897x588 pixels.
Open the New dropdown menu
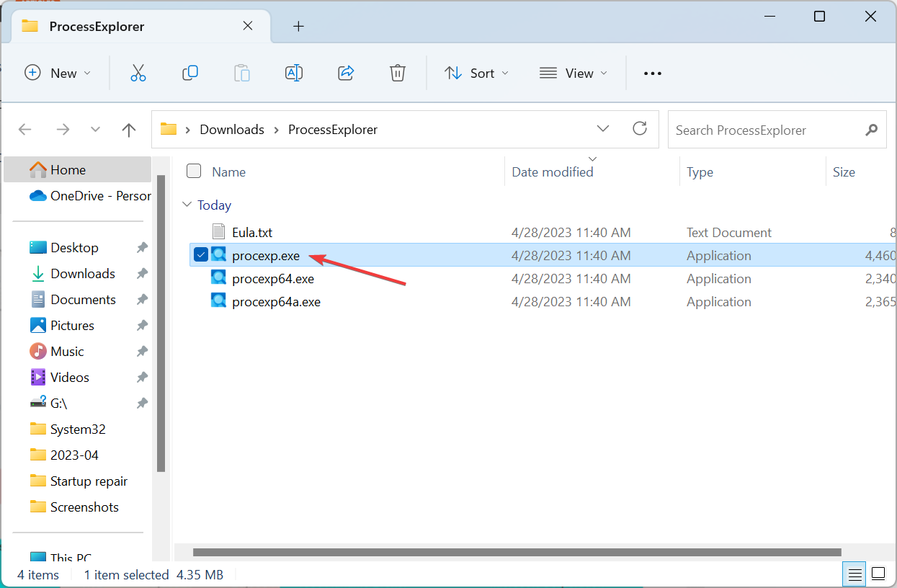pos(58,73)
